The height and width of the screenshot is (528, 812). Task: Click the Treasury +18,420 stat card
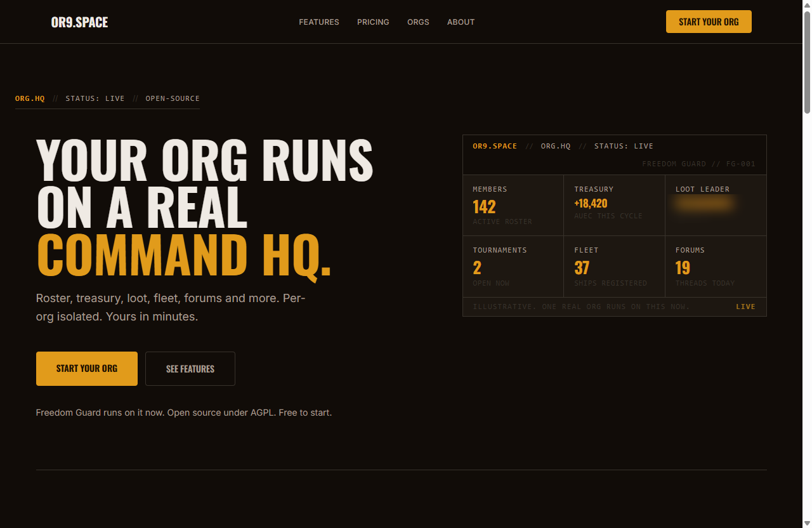614,206
